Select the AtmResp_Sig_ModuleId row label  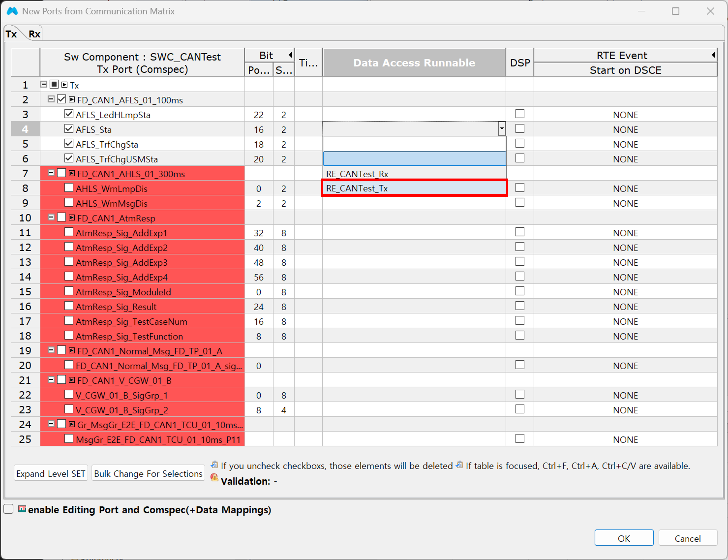click(x=123, y=292)
